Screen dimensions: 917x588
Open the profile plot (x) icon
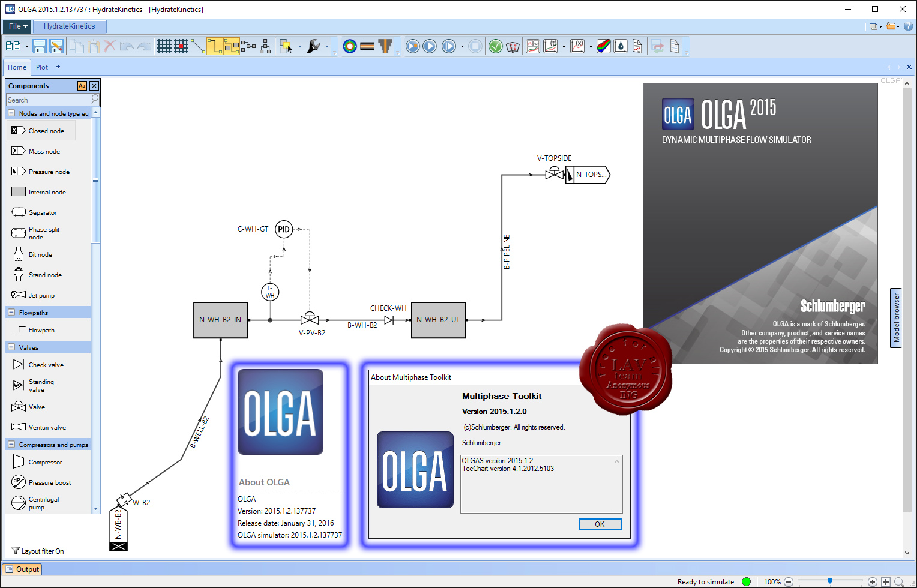coord(577,46)
